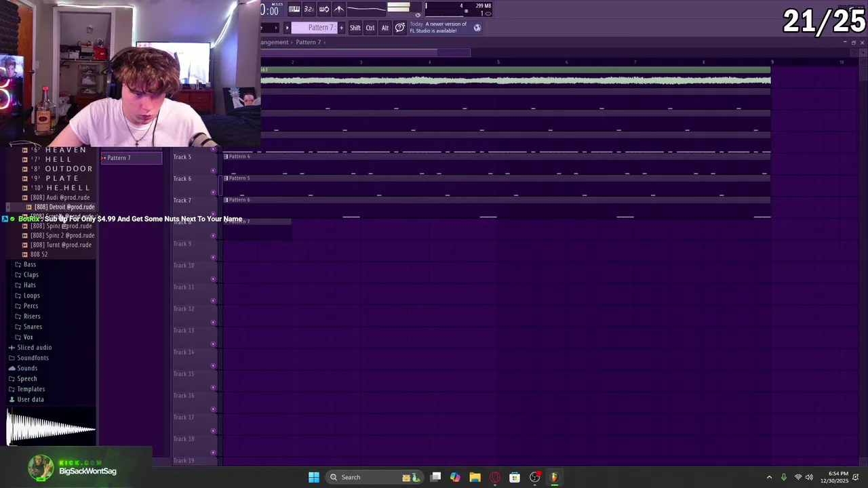The height and width of the screenshot is (488, 868).
Task: Open the Soundfonts folder
Action: coord(28,358)
